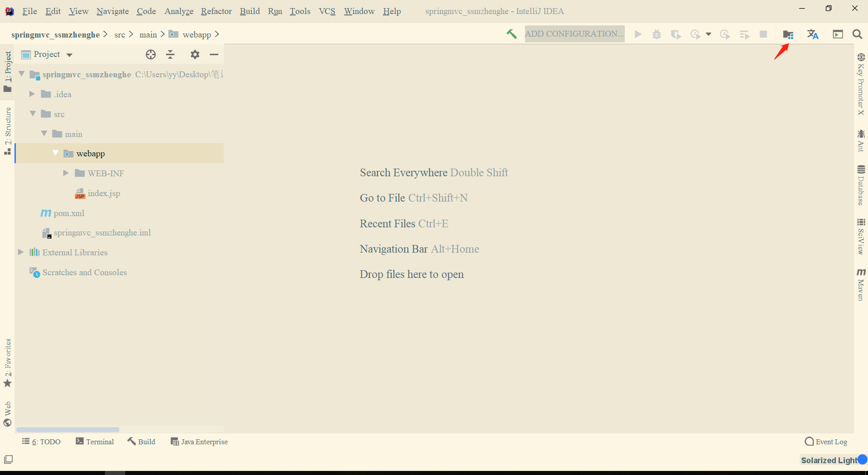Open the run-with dropdown arrow
The height and width of the screenshot is (475, 868).
point(708,34)
